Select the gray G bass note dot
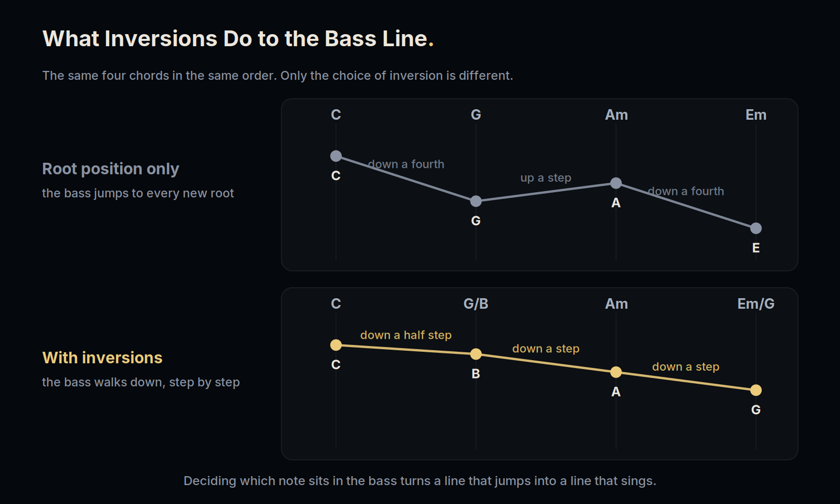 476,201
